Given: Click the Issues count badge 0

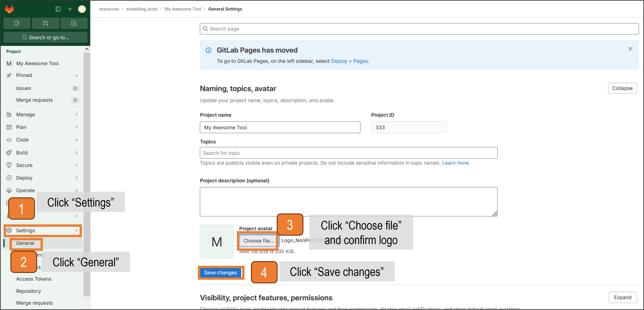Looking at the screenshot, I should pos(75,88).
